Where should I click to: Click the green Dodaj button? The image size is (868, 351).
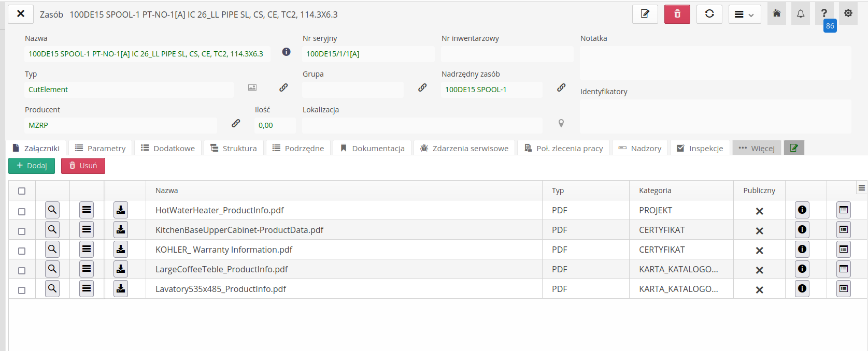tap(32, 166)
